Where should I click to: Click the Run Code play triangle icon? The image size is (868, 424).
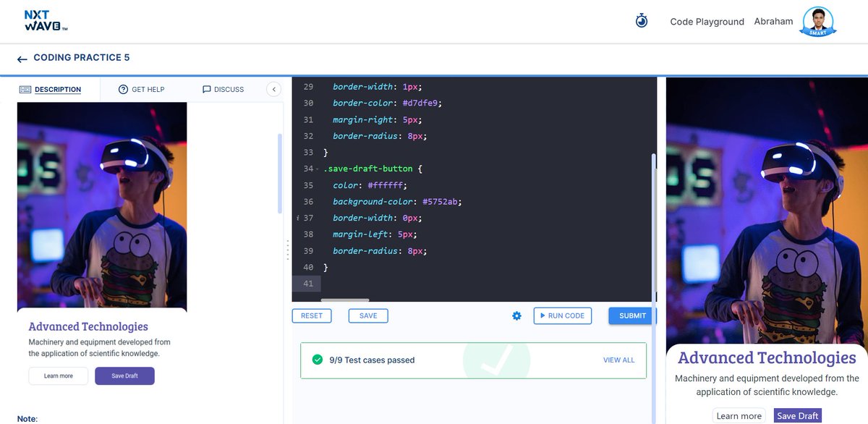542,315
